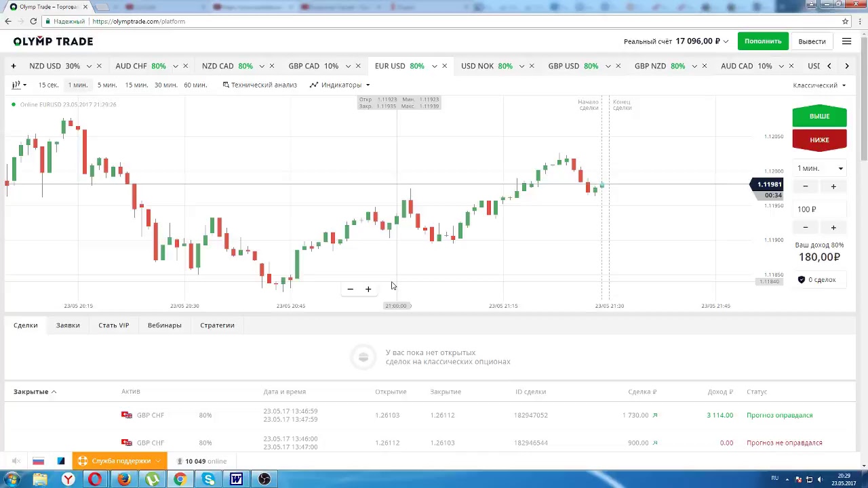Reload the browser page
868x488 pixels.
(x=33, y=21)
